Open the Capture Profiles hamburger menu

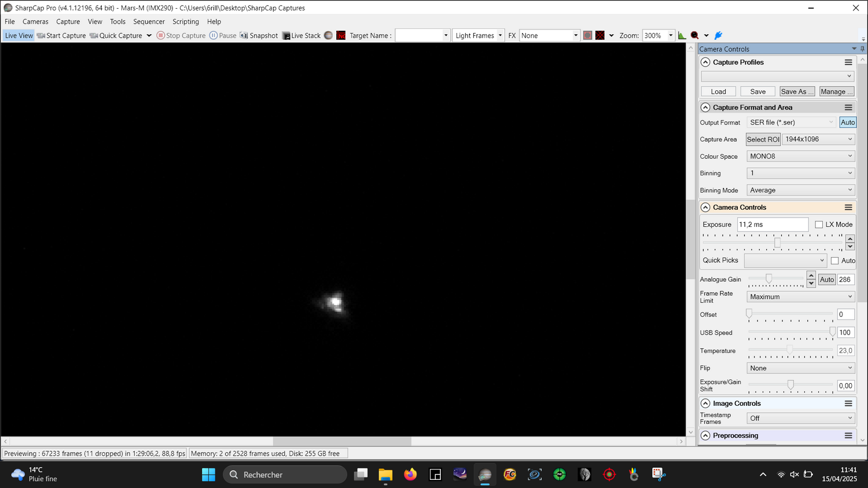pos(848,63)
